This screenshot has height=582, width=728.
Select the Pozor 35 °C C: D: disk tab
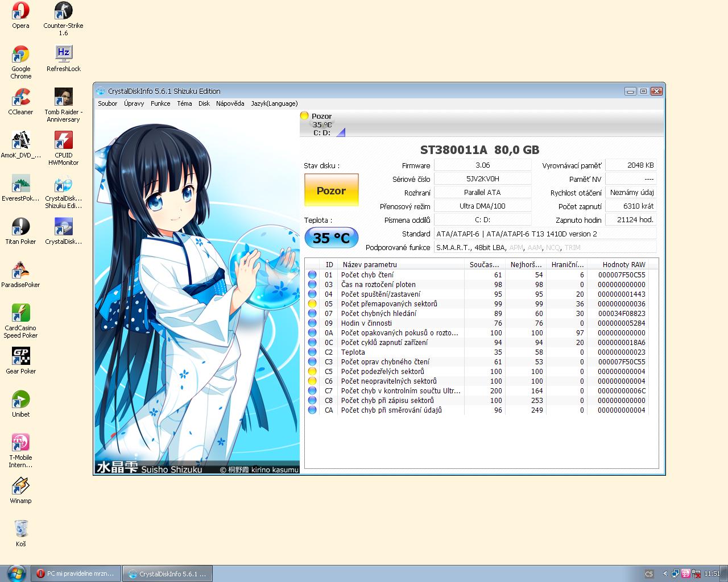(x=322, y=124)
